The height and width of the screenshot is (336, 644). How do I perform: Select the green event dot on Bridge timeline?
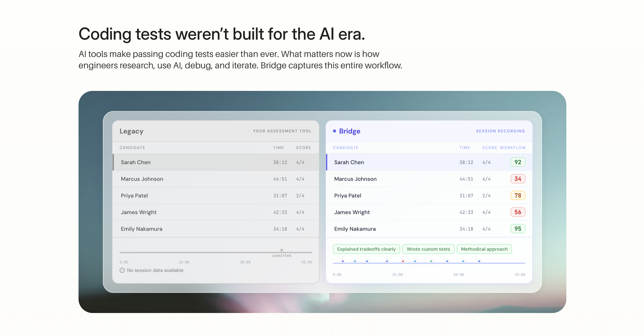[431, 261]
